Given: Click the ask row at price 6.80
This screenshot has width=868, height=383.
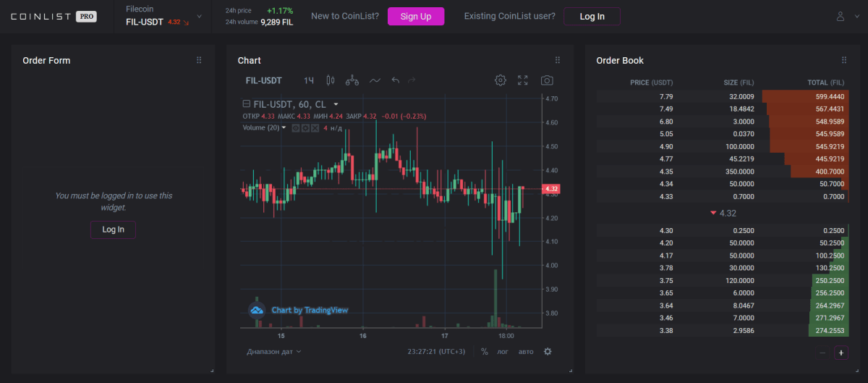Looking at the screenshot, I should (x=722, y=121).
